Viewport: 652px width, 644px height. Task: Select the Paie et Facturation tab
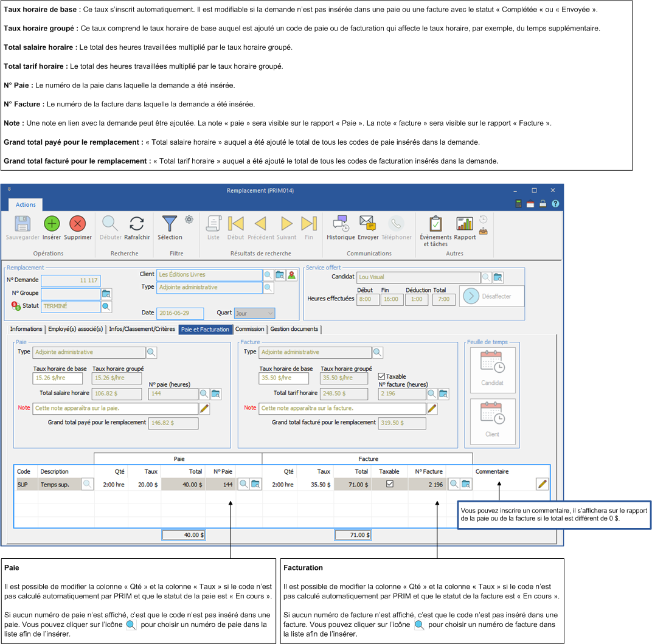[205, 329]
